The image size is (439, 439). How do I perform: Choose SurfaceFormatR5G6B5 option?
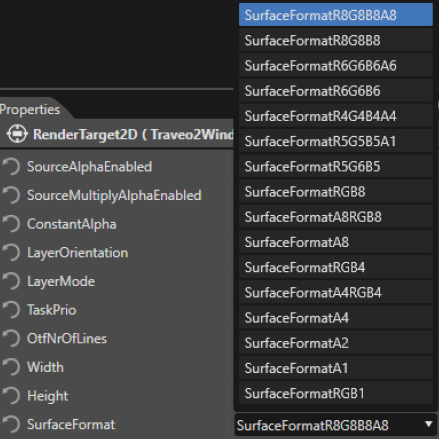[336, 166]
